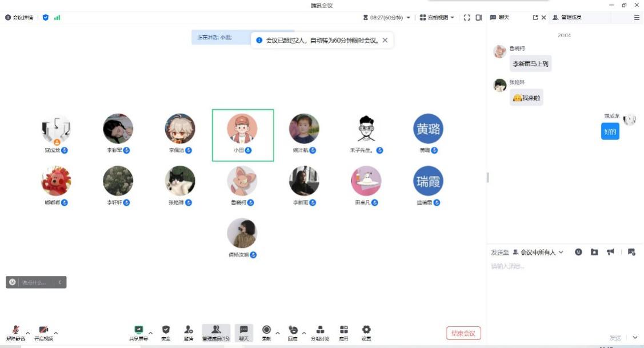Unmute microphone with 解除静音
Screen dimensions: 644x348
coord(15,332)
